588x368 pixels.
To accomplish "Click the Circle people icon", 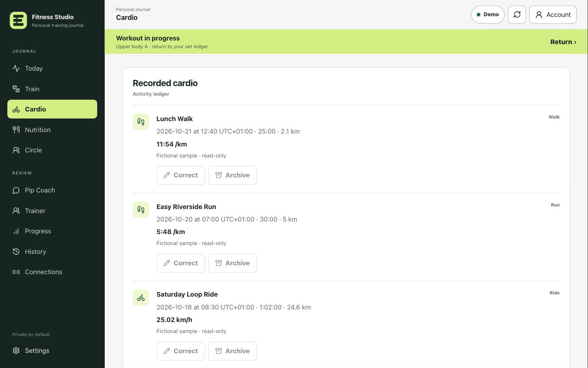I will [16, 150].
